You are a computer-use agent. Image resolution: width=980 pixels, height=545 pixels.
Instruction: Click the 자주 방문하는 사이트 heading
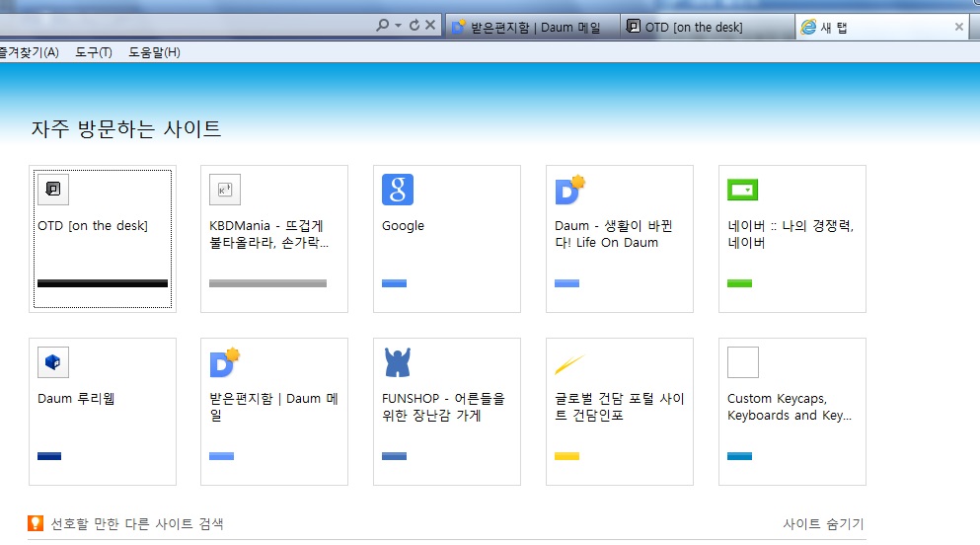126,128
